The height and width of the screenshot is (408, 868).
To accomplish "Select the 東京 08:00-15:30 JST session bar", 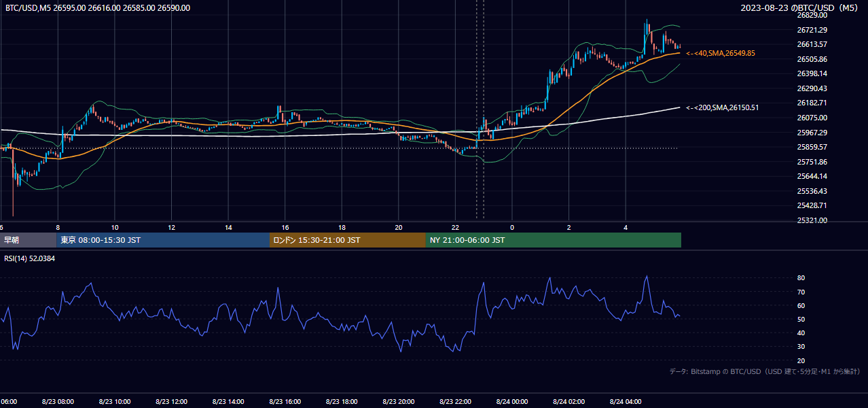I will [x=163, y=240].
